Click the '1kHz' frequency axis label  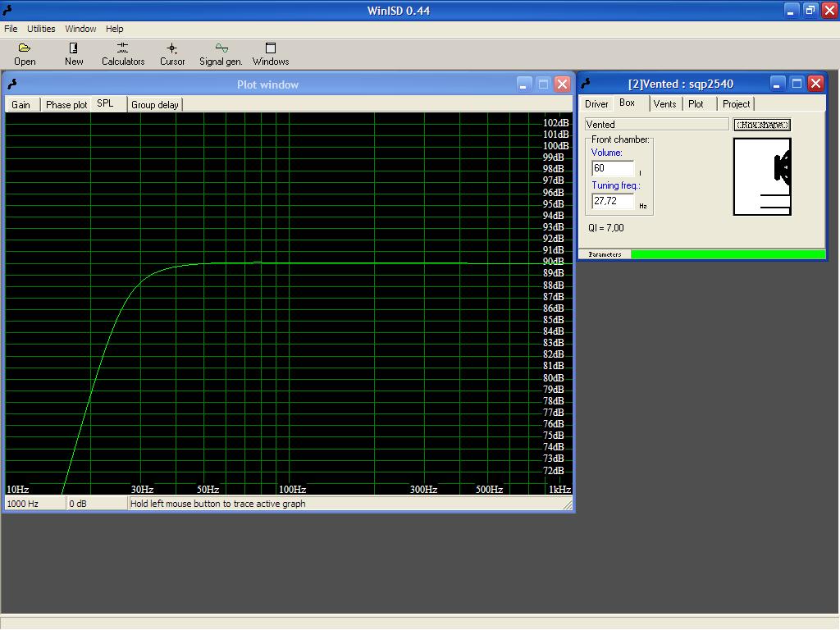[x=559, y=489]
